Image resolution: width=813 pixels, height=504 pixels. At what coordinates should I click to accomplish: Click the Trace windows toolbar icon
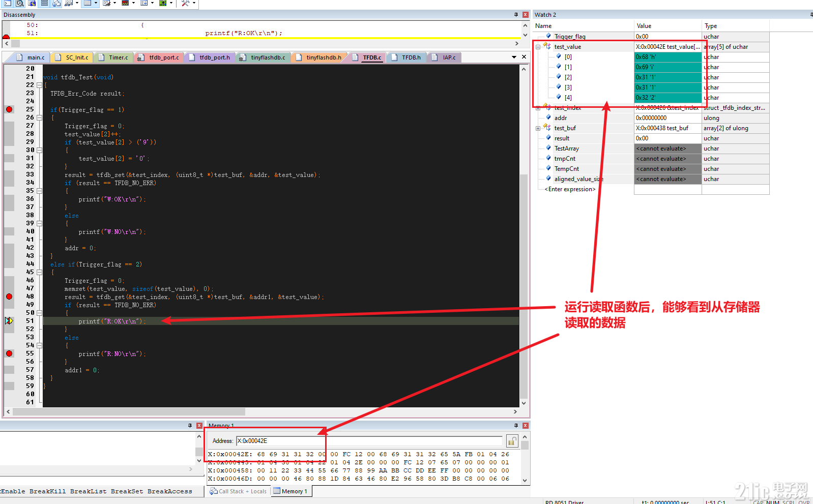pos(144,3)
